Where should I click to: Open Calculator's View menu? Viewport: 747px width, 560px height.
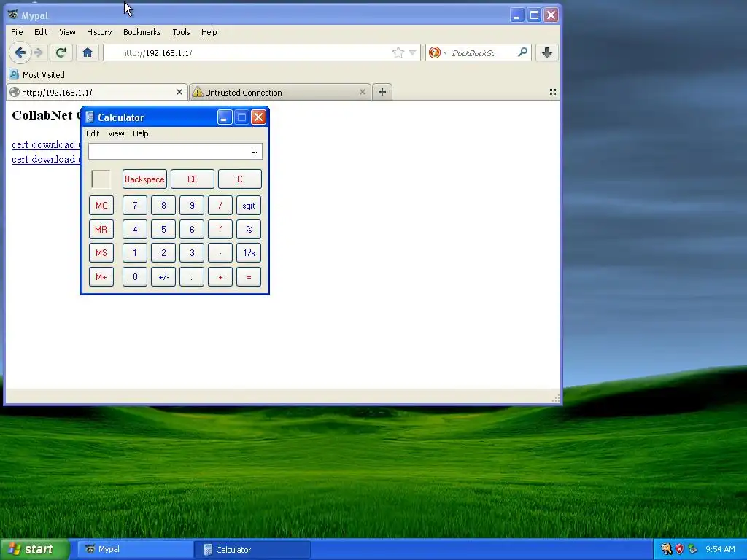pyautogui.click(x=116, y=133)
